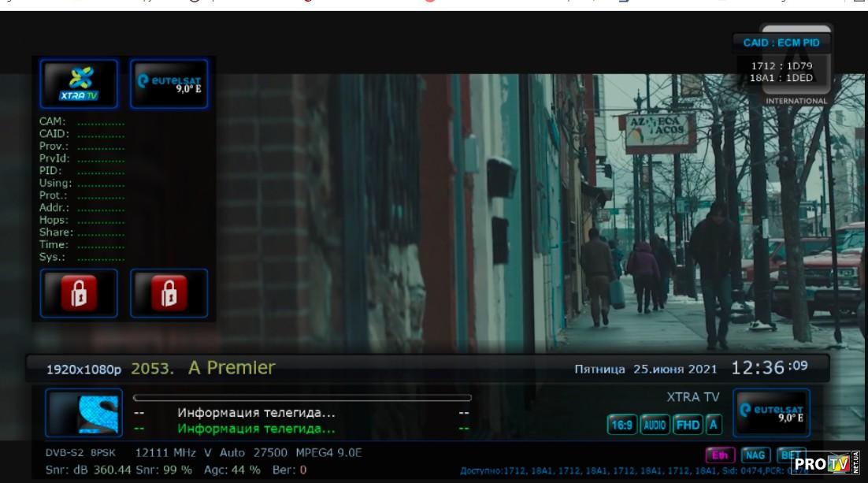Click the BET crypto system indicator
868x483 pixels.
click(x=789, y=455)
